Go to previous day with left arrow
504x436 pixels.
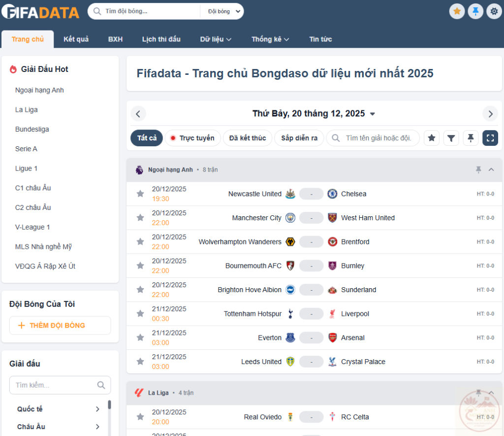(x=138, y=114)
